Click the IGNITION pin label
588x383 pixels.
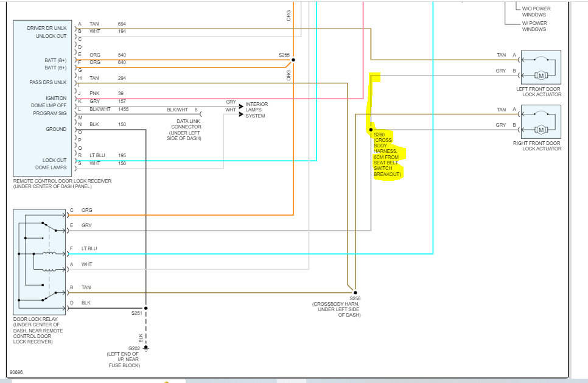pos(56,98)
